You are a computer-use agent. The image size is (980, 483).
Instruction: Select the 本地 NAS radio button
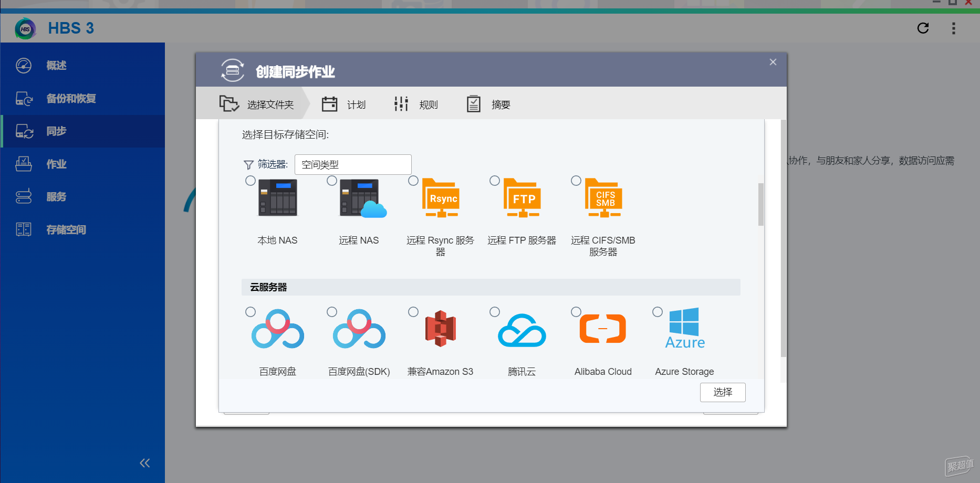click(251, 181)
